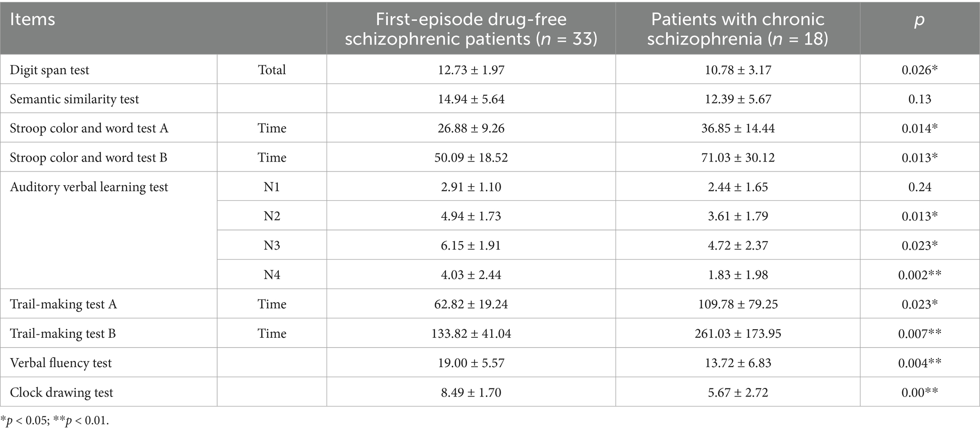
Task: Select the N1 subtest cell
Action: [x=272, y=187]
